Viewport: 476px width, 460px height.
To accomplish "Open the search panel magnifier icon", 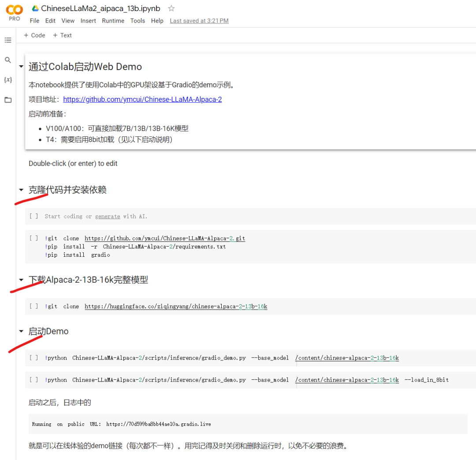I will pyautogui.click(x=8, y=60).
